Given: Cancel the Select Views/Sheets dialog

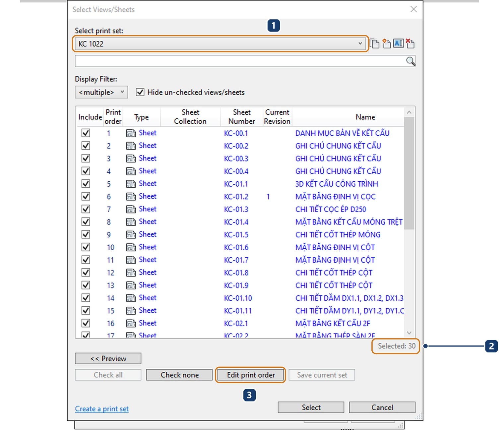Looking at the screenshot, I should (x=382, y=407).
